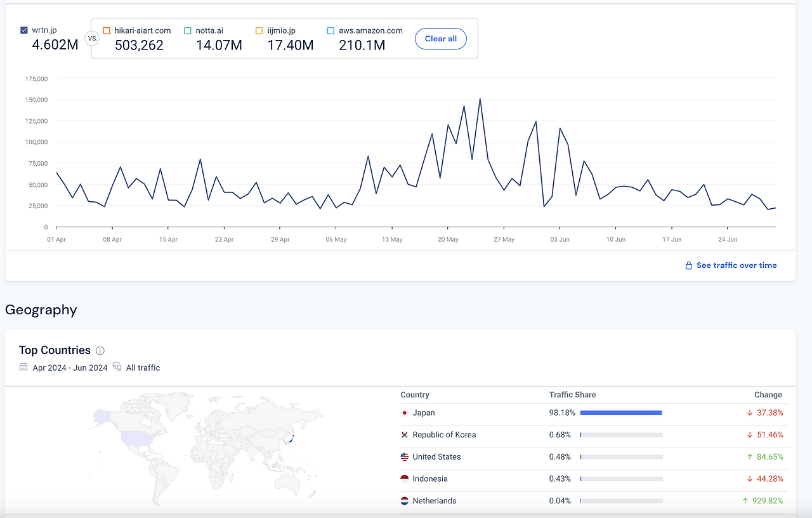Click the chart peak near 27 May
This screenshot has height=518, width=812.
(x=480, y=98)
